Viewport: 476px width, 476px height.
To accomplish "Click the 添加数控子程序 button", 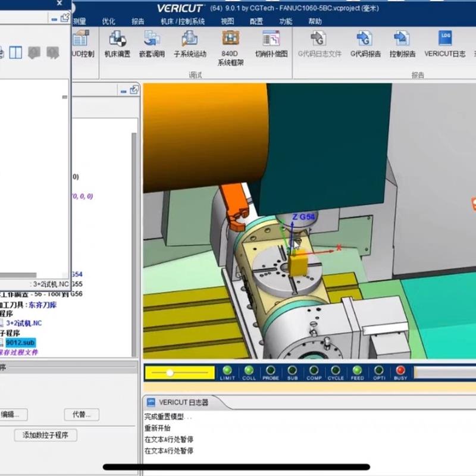I will tap(46, 435).
